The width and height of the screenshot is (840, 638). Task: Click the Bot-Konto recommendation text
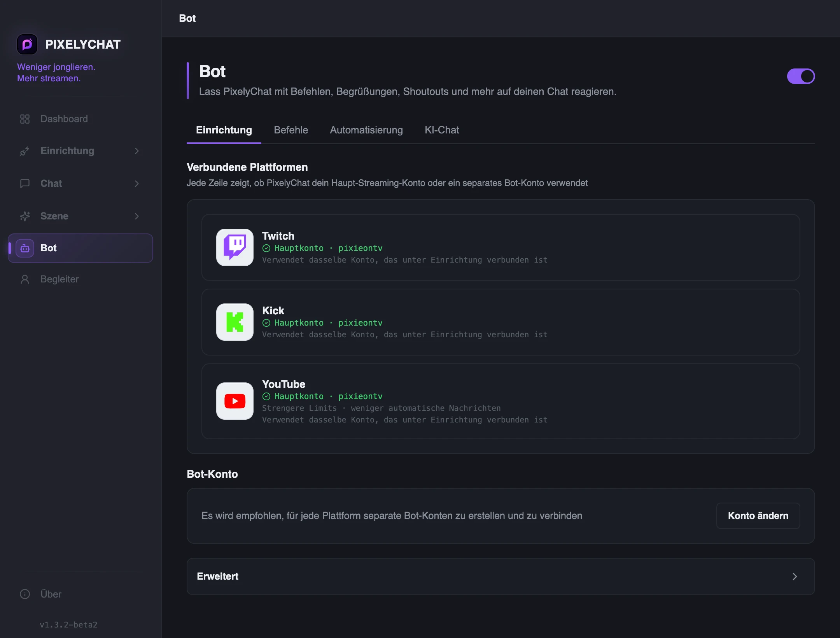(392, 516)
